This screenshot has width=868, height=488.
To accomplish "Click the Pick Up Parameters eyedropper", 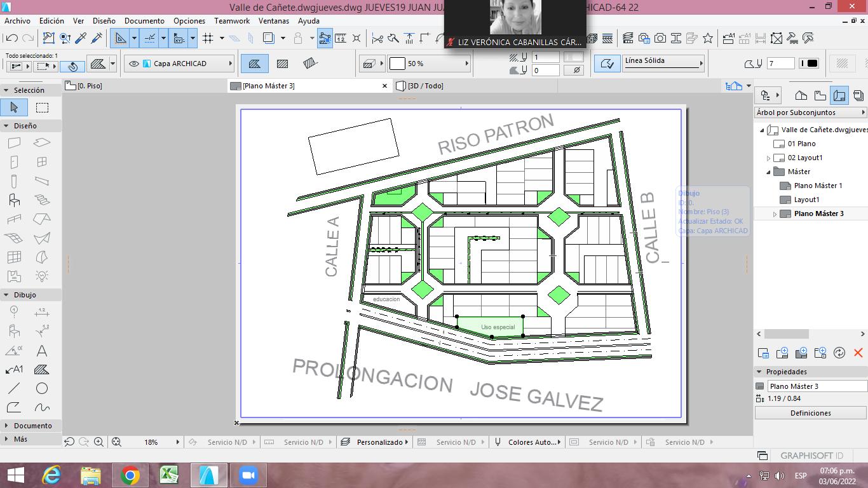I will 81,38.
